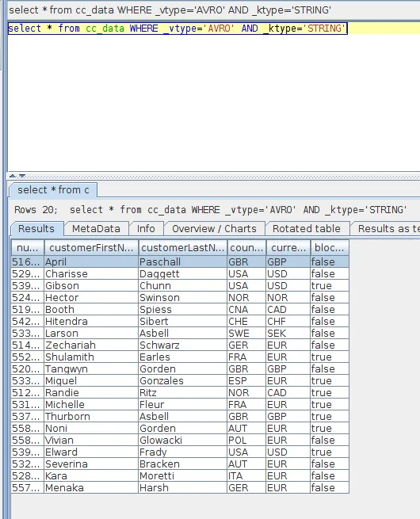Click the last name 'Glowacki'

pyautogui.click(x=183, y=441)
